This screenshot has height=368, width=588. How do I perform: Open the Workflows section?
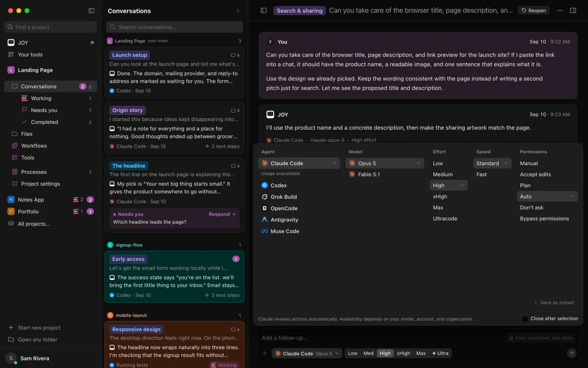point(50,146)
